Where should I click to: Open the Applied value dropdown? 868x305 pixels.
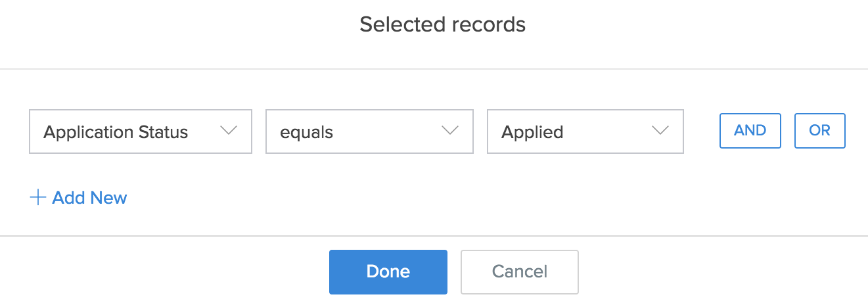coord(585,131)
